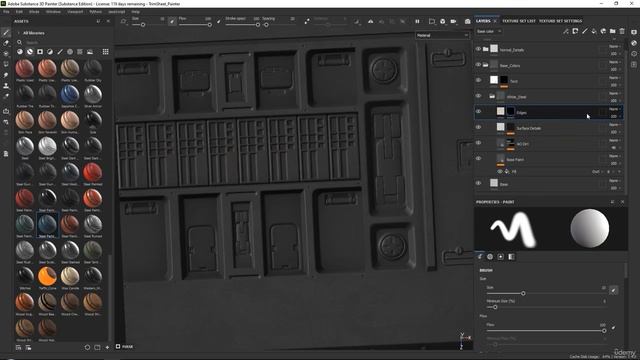The width and height of the screenshot is (640, 360).
Task: Switch asset thumbnails grid view size
Action: pos(105,52)
